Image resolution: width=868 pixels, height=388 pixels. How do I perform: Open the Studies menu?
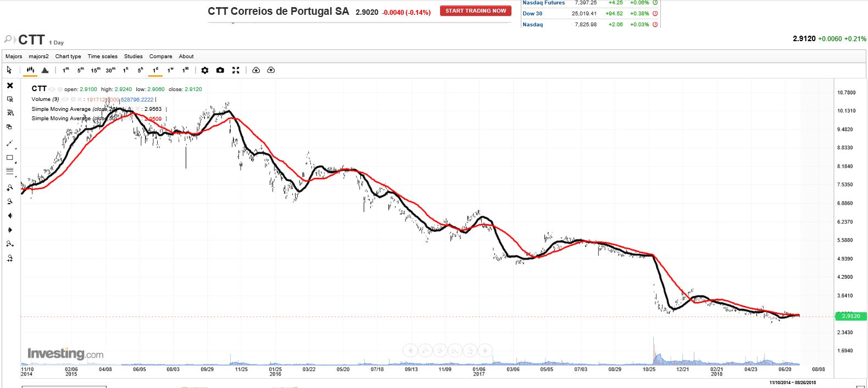(x=133, y=57)
